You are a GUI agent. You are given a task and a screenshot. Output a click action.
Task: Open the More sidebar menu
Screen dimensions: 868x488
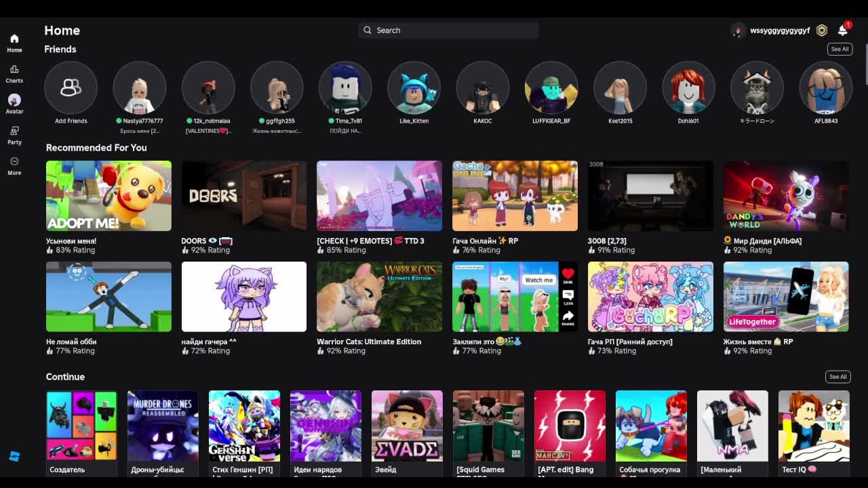point(14,161)
